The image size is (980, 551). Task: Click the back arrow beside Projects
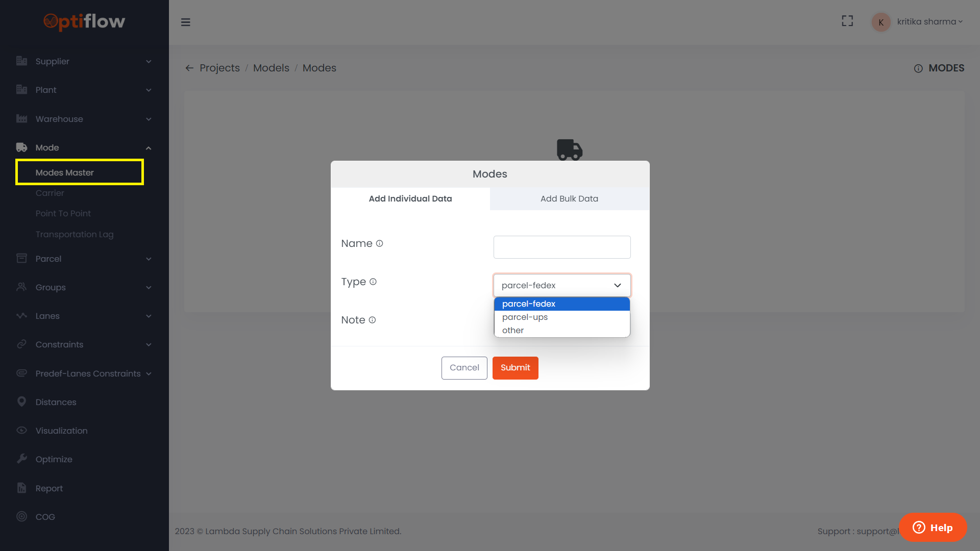(189, 68)
